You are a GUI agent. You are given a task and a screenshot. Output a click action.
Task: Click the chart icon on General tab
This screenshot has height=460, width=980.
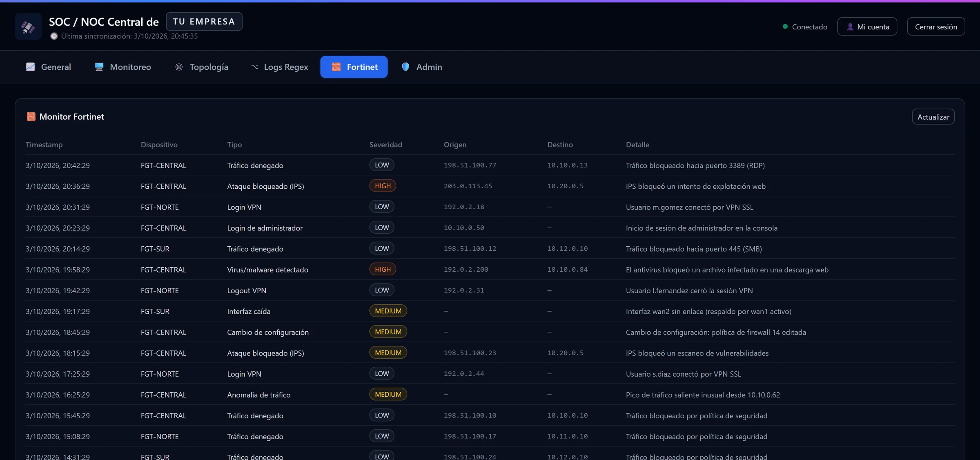coord(31,67)
